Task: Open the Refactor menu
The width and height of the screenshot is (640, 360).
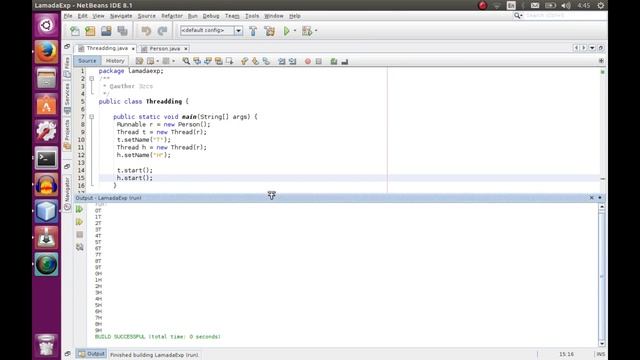Action: 172,16
